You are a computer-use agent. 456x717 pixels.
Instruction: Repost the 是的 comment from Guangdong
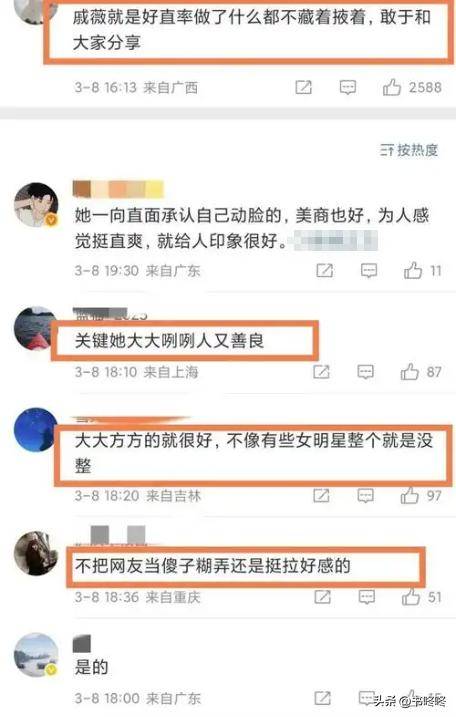pyautogui.click(x=322, y=698)
